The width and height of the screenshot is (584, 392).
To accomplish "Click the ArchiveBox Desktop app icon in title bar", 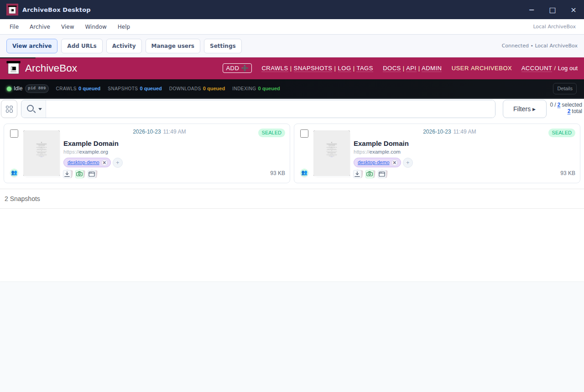I will (x=12, y=10).
